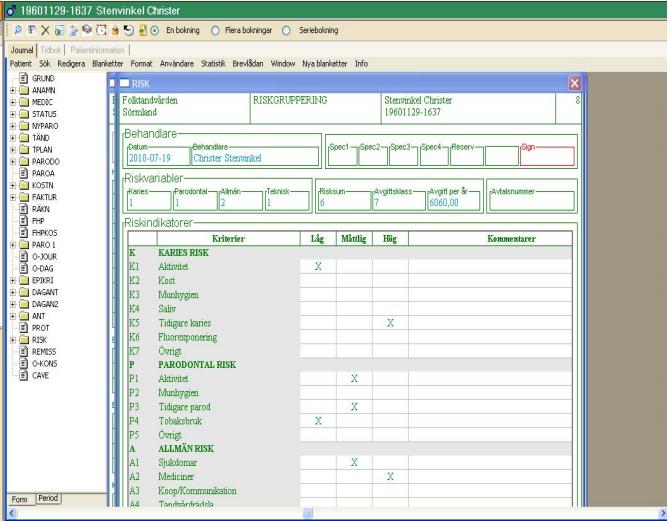Screen dimensions: 670x521
Task: Click the right arrow of bottom scrollbar
Action: (x=663, y=513)
